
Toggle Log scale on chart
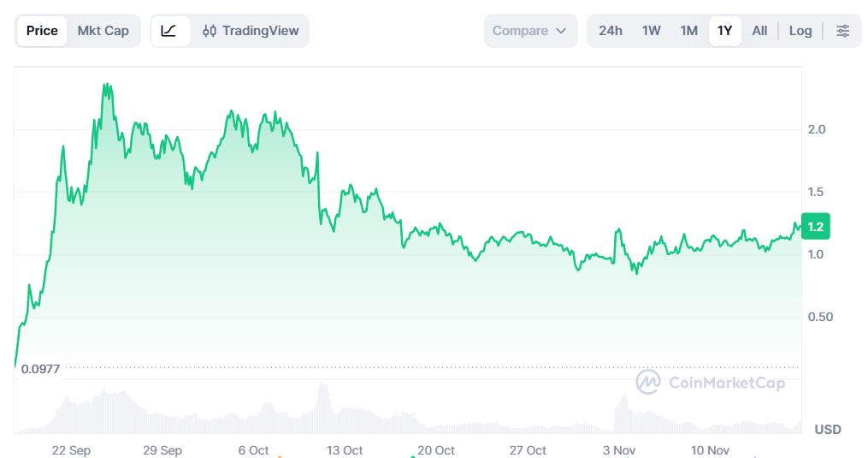point(800,31)
